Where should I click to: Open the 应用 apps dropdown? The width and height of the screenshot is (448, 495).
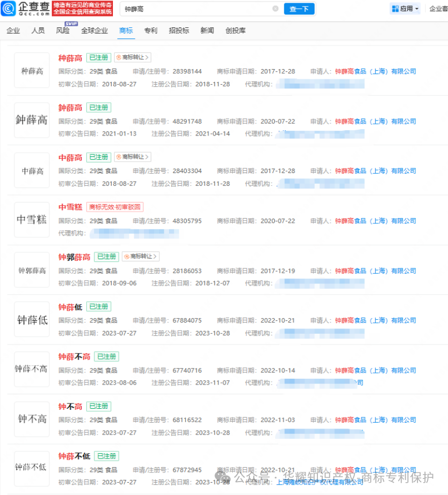[x=405, y=9]
